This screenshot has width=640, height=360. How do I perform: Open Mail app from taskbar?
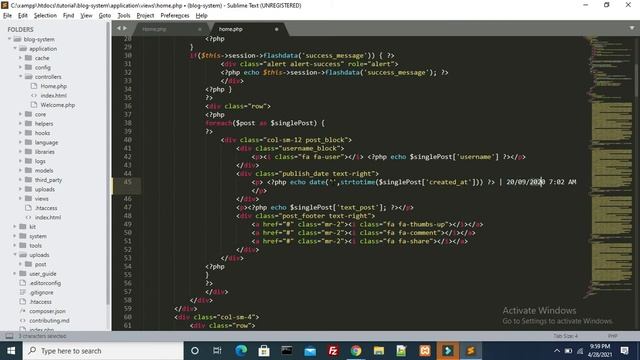[x=310, y=351]
